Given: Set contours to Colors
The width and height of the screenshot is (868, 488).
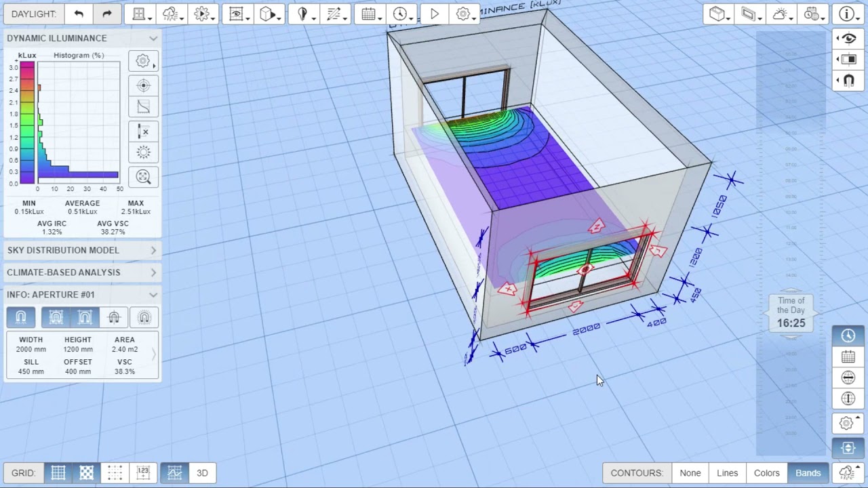Looking at the screenshot, I should [x=767, y=473].
